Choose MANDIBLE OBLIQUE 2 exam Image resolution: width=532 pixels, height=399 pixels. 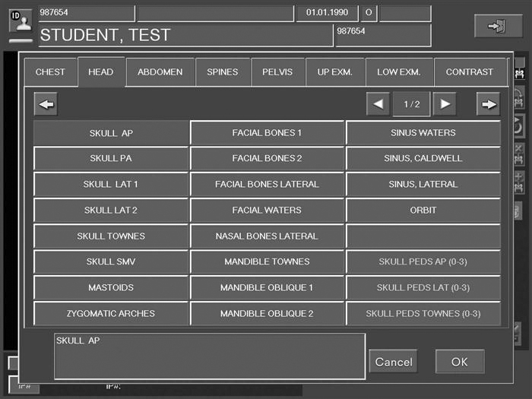pos(267,313)
